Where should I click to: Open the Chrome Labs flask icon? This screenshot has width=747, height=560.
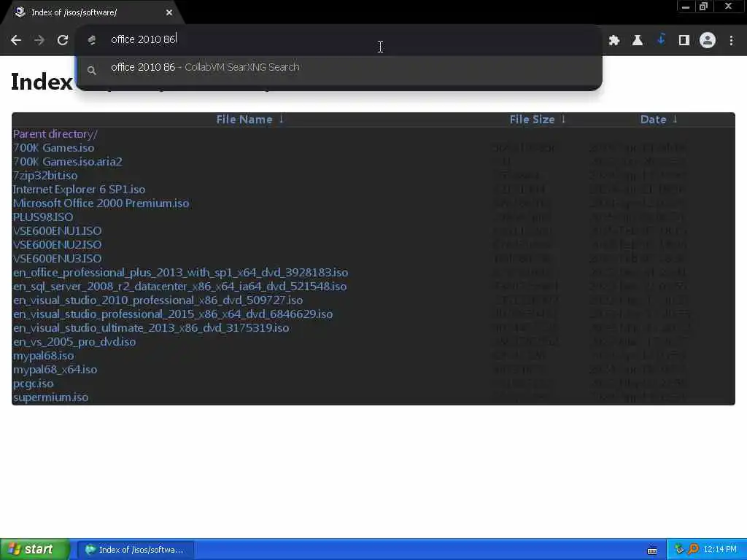[638, 41]
